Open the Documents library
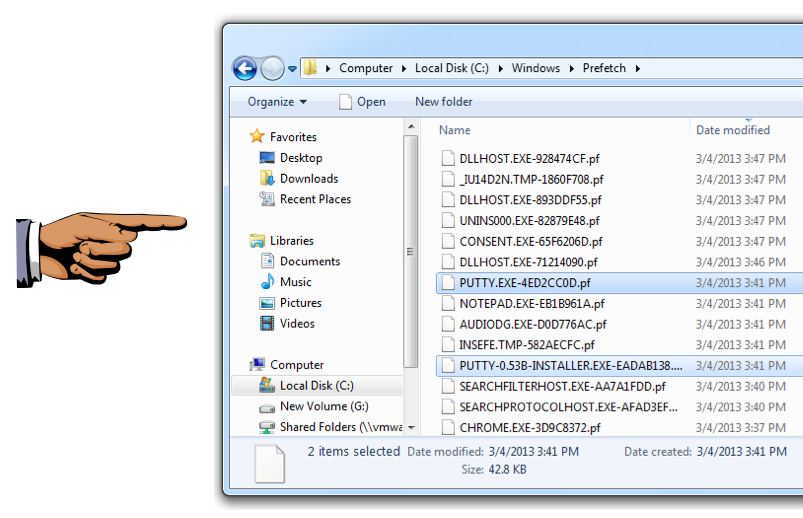 (310, 261)
